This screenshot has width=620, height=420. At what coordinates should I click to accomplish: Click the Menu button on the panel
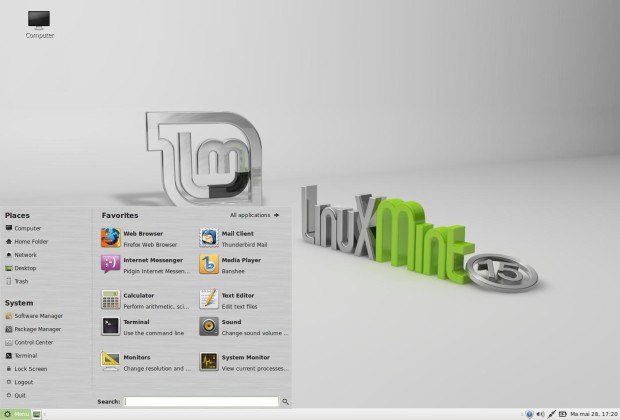(x=16, y=414)
